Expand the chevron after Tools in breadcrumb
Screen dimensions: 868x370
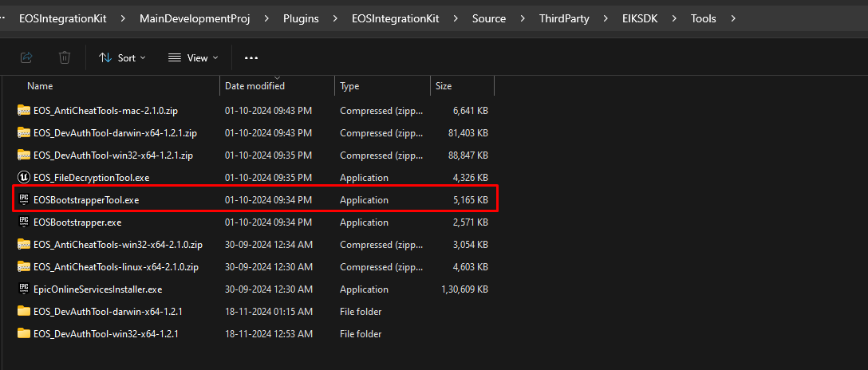point(733,18)
